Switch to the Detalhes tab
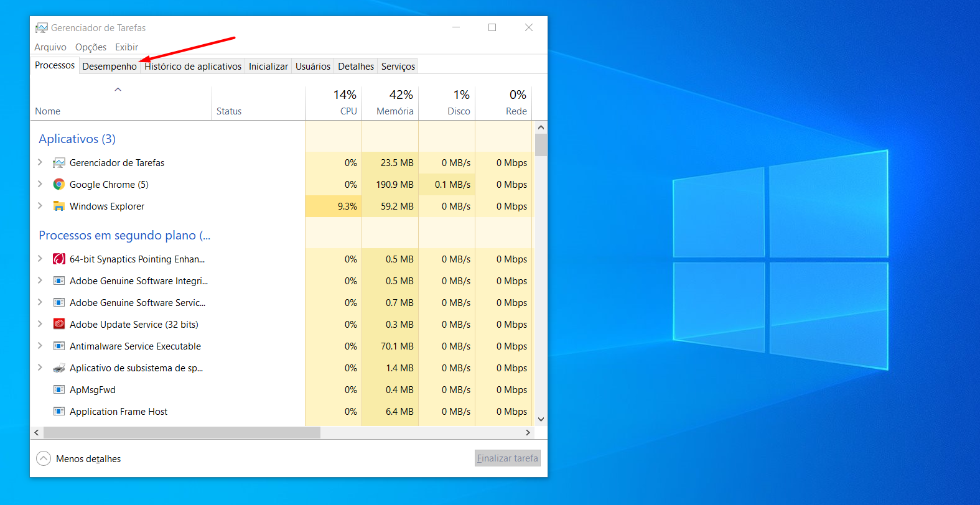This screenshot has width=980, height=505. [x=356, y=67]
